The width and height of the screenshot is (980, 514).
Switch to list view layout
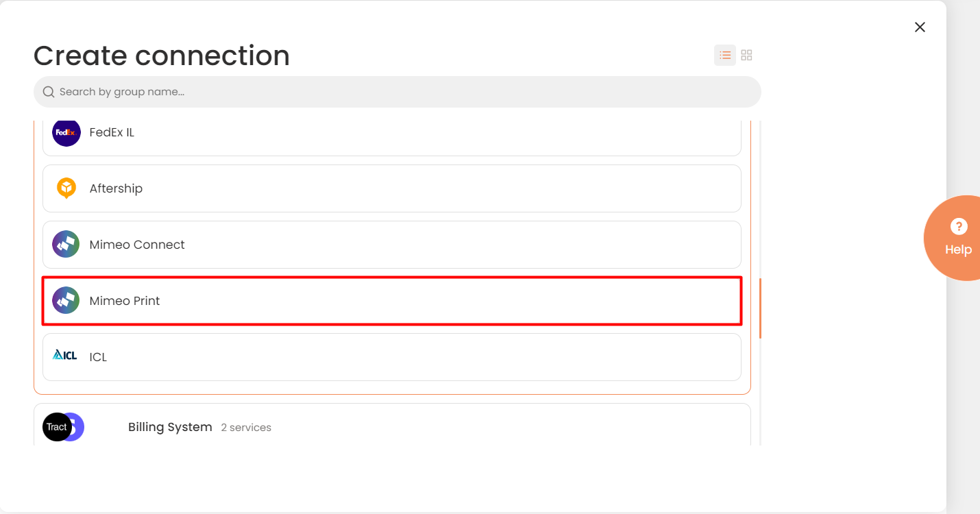point(725,56)
